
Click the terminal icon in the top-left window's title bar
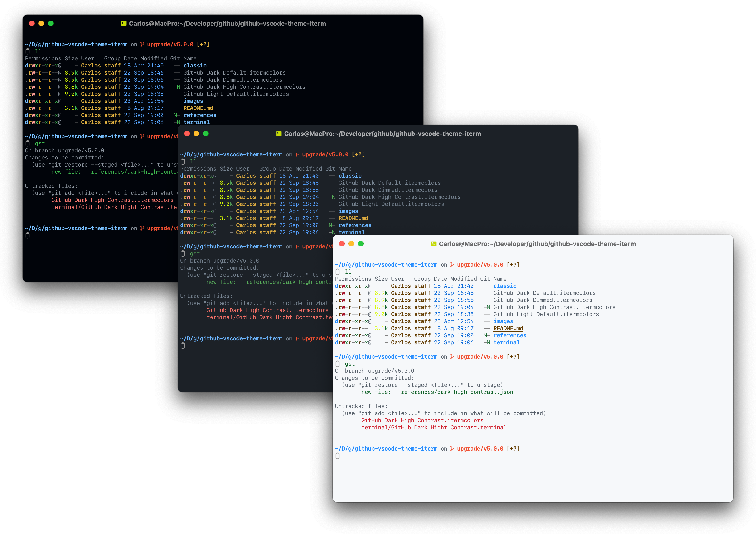click(124, 23)
